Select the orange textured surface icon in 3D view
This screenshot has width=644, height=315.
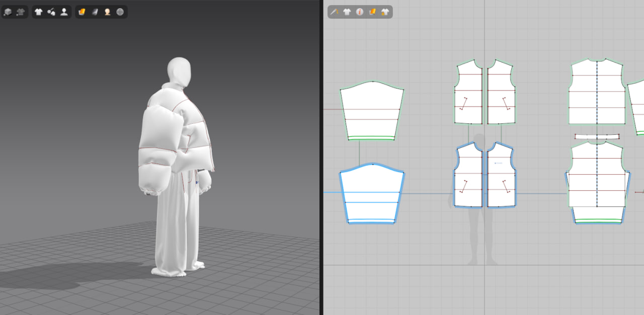[82, 12]
